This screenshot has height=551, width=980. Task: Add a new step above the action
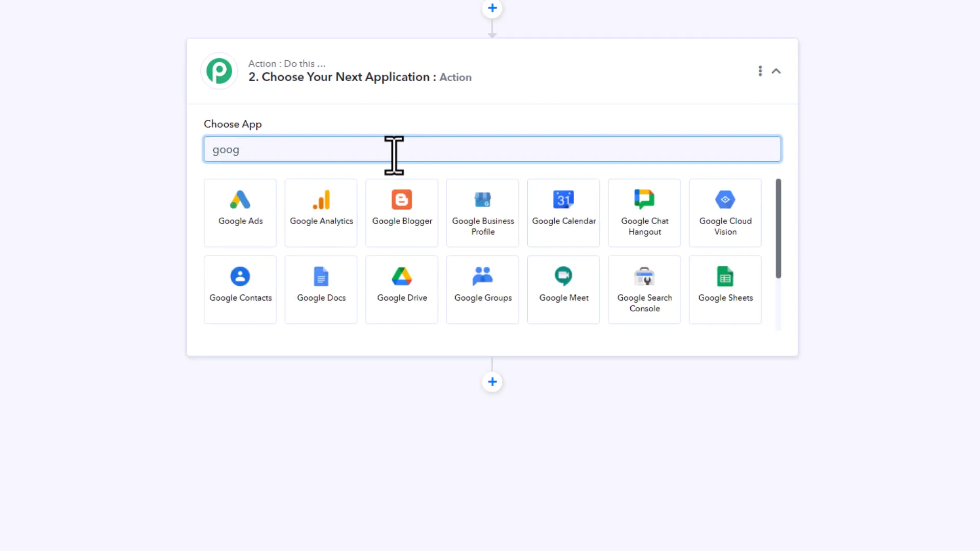tap(492, 8)
